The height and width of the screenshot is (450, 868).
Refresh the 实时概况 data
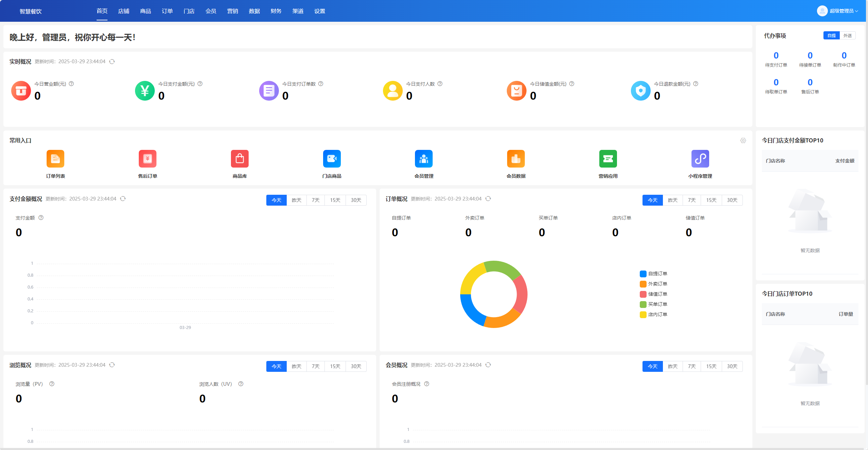point(112,62)
